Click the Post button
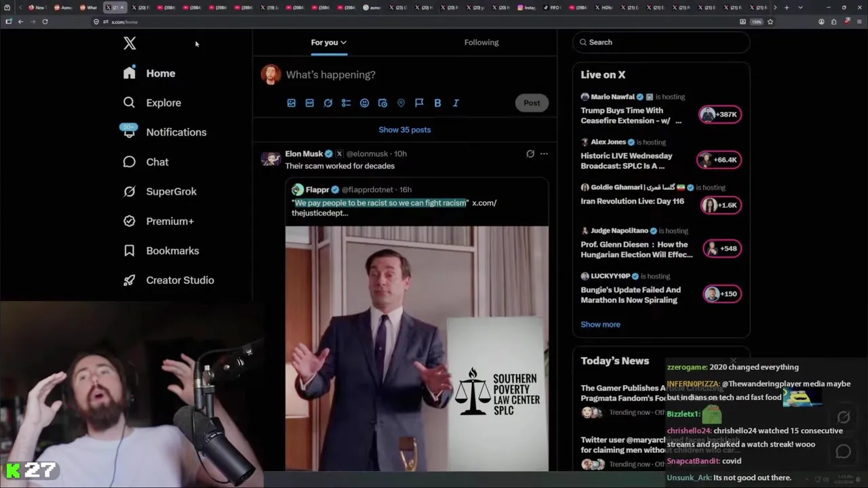 (532, 103)
